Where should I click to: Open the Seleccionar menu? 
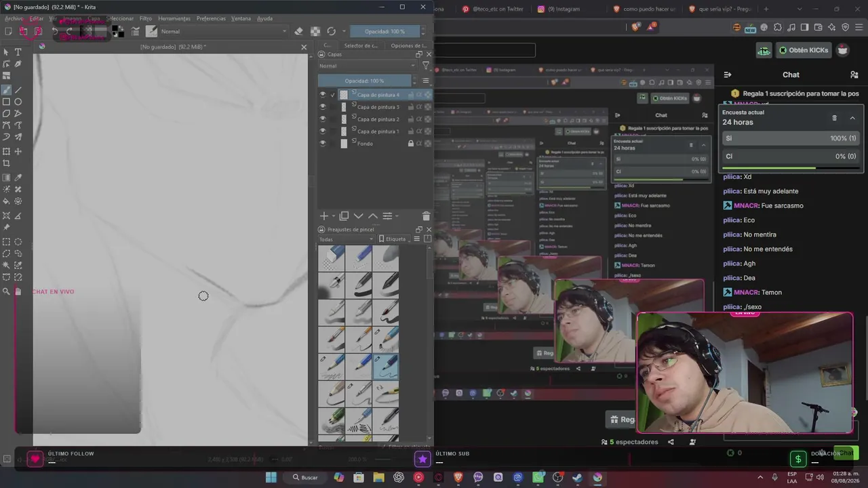click(120, 19)
